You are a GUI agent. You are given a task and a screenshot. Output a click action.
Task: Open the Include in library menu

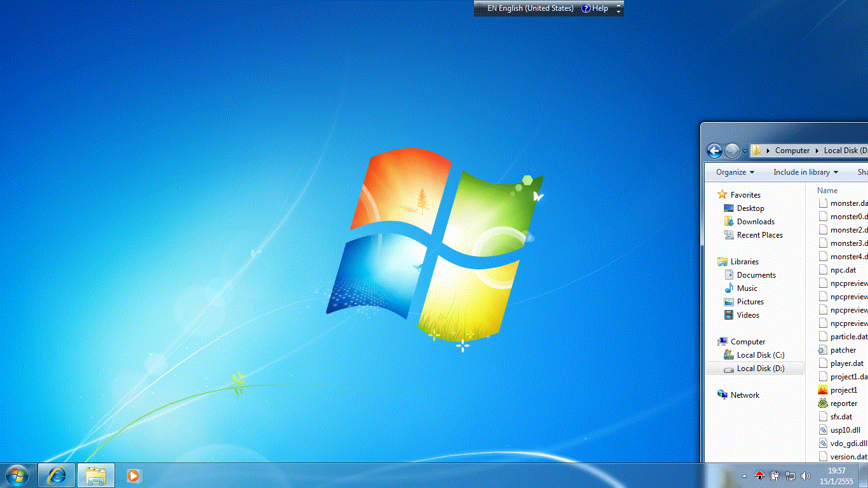point(806,172)
